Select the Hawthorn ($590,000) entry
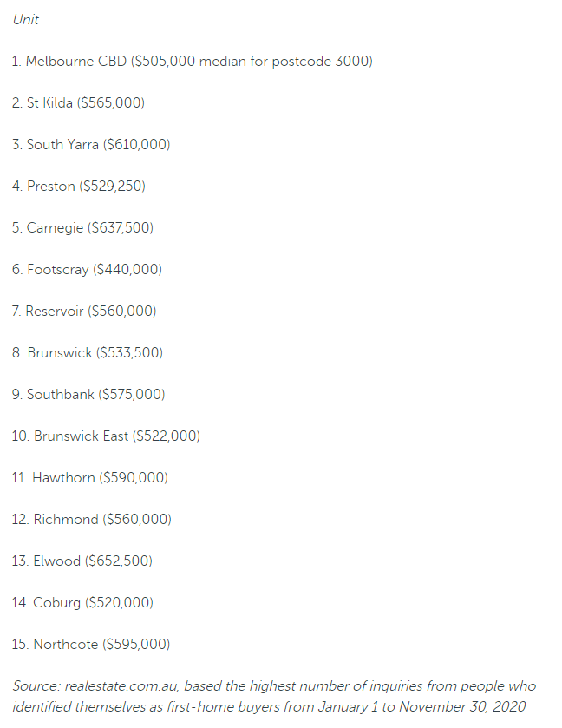The height and width of the screenshot is (728, 562). coord(90,478)
